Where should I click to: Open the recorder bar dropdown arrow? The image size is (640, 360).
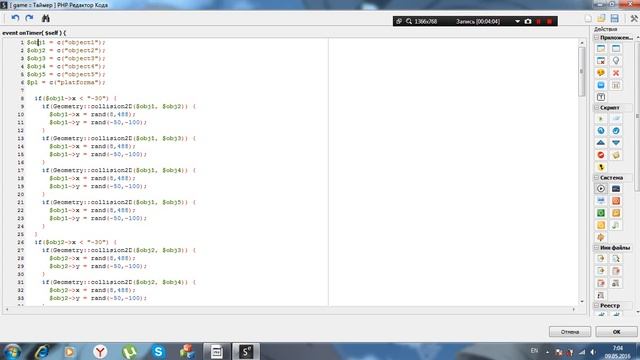[x=517, y=21]
